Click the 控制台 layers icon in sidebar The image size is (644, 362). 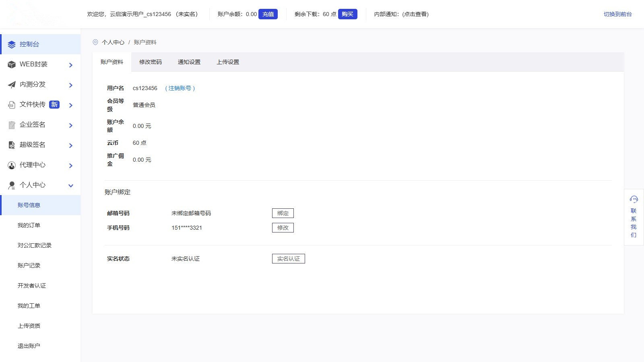12,45
